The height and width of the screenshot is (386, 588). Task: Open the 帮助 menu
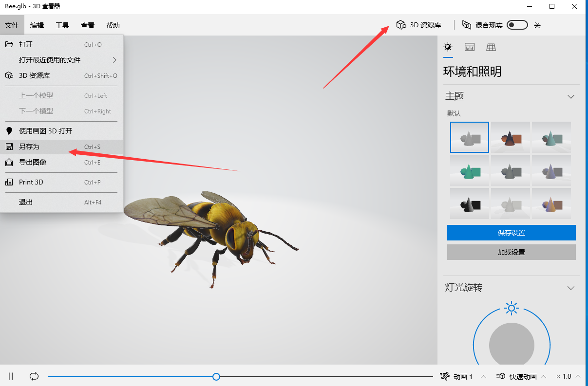[x=113, y=25]
